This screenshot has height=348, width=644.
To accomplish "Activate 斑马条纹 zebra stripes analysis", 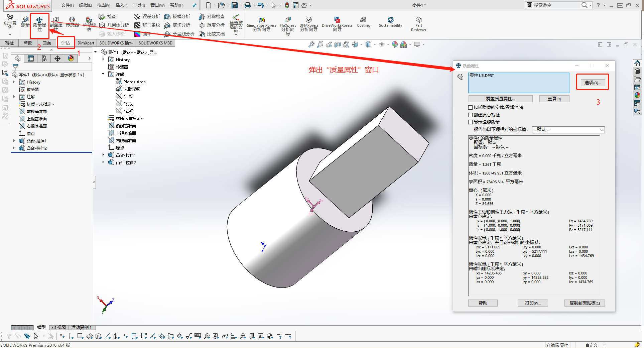I will [147, 25].
